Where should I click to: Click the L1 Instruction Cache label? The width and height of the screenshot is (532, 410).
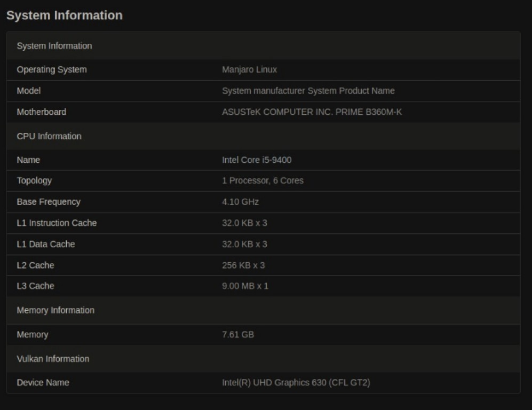pos(57,223)
